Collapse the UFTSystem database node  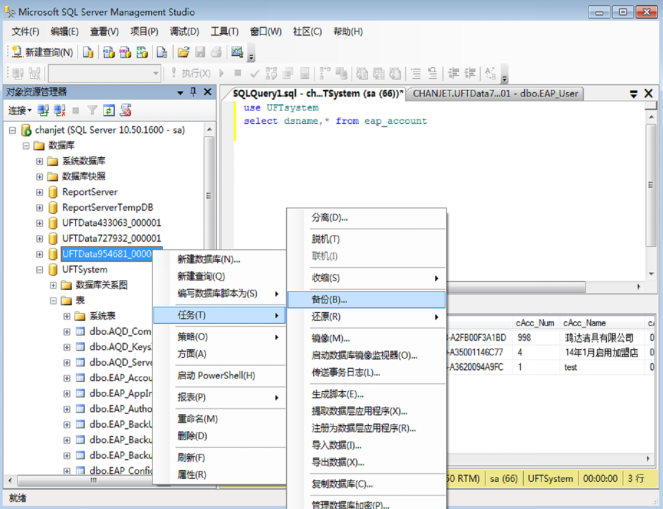[39, 270]
